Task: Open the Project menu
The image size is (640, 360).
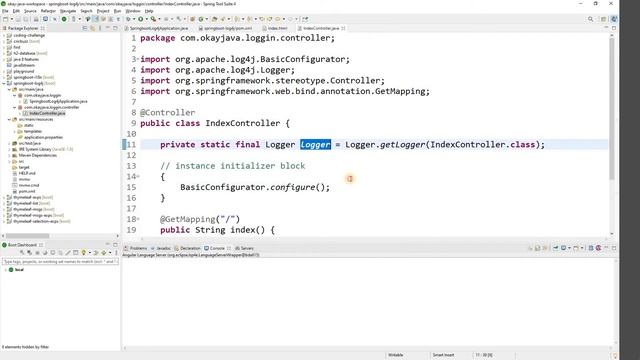Action: coord(103,11)
